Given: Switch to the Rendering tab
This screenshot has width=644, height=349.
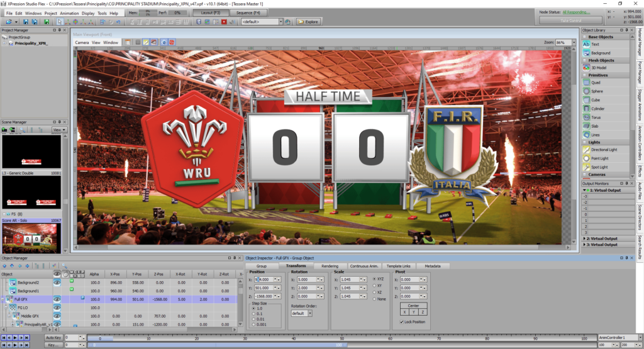Looking at the screenshot, I should point(330,266).
